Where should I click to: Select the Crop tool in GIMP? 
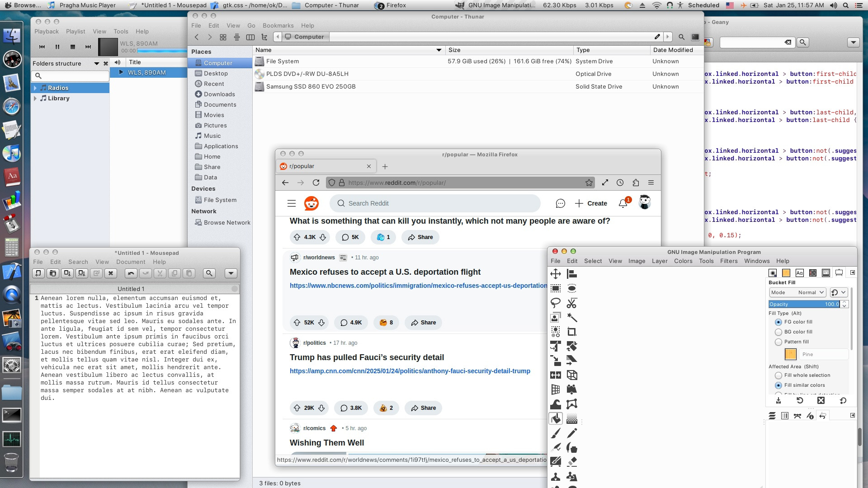pyautogui.click(x=571, y=332)
